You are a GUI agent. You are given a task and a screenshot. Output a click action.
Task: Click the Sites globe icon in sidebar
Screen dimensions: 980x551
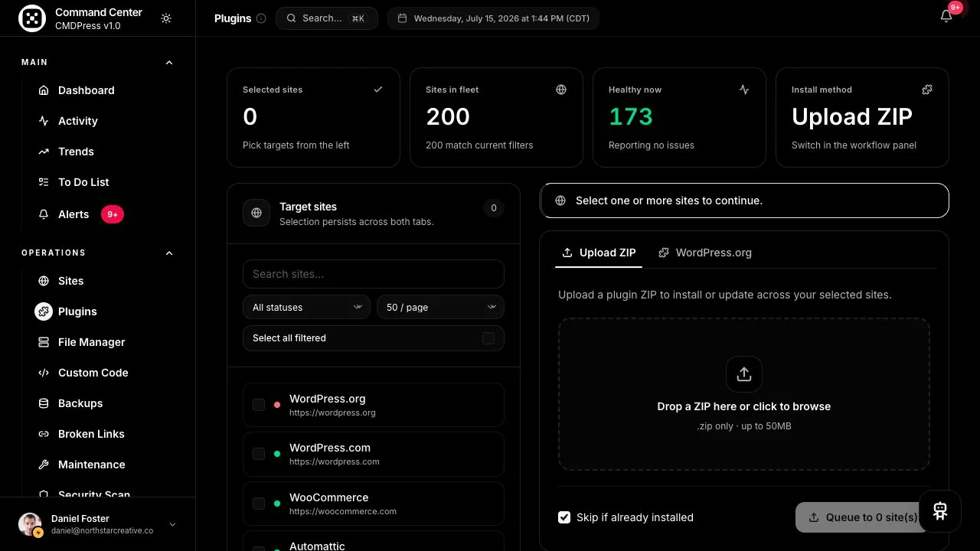(44, 281)
